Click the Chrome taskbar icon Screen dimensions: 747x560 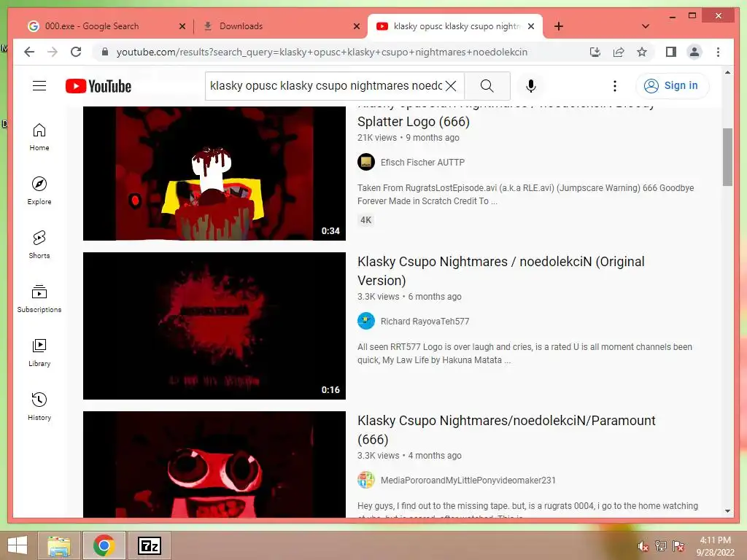104,545
